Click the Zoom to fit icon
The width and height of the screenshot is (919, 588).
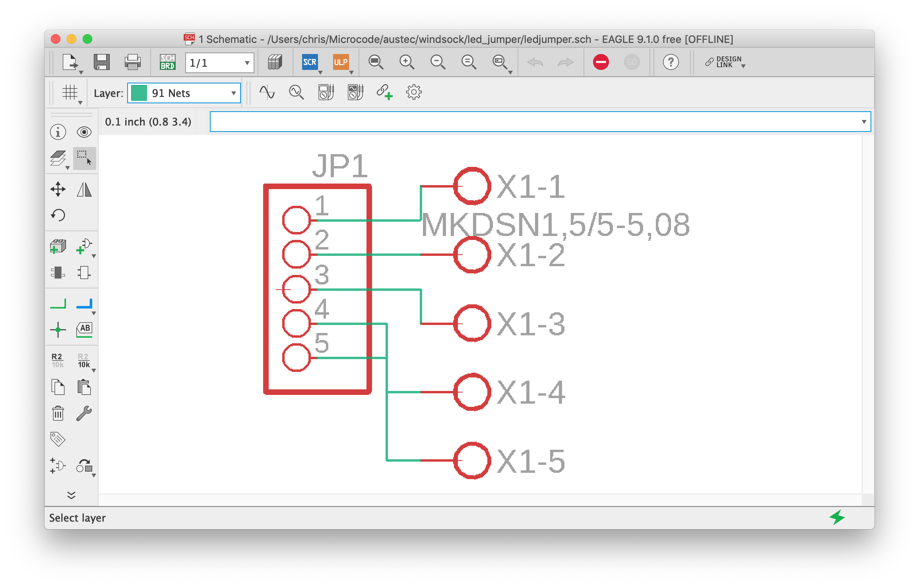pyautogui.click(x=375, y=62)
